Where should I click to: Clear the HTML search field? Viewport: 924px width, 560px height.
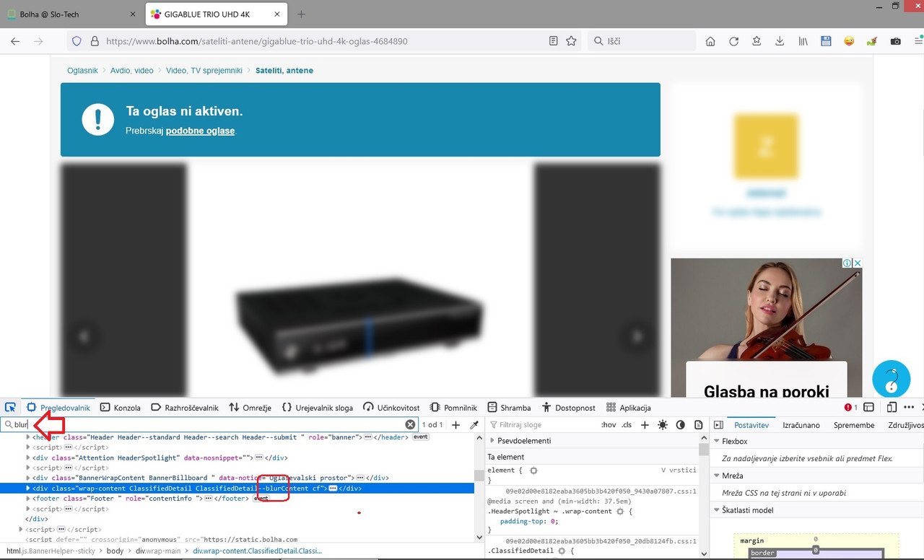pyautogui.click(x=410, y=425)
